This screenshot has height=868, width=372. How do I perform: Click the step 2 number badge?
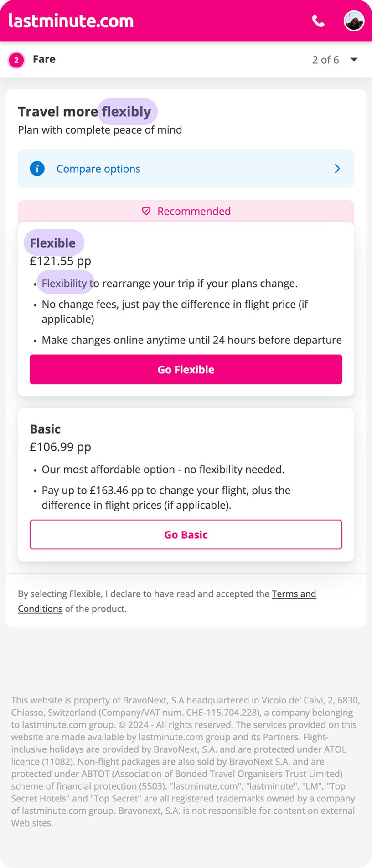pos(16,60)
